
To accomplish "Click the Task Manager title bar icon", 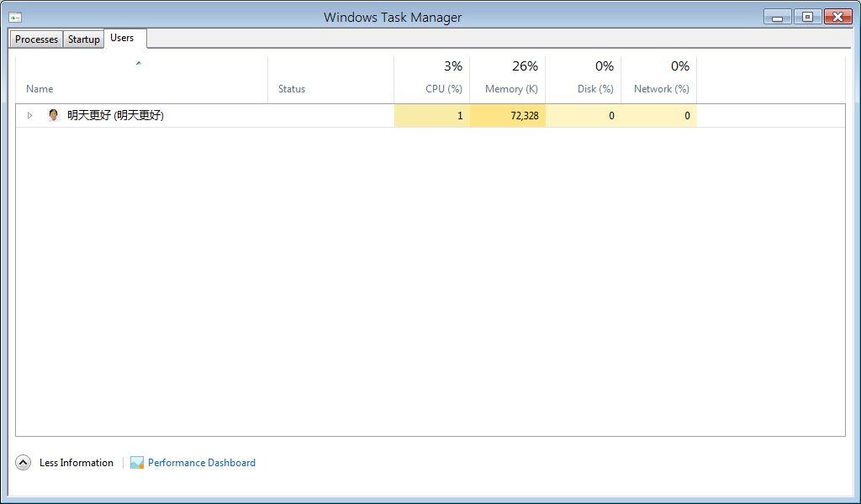I will (x=15, y=18).
